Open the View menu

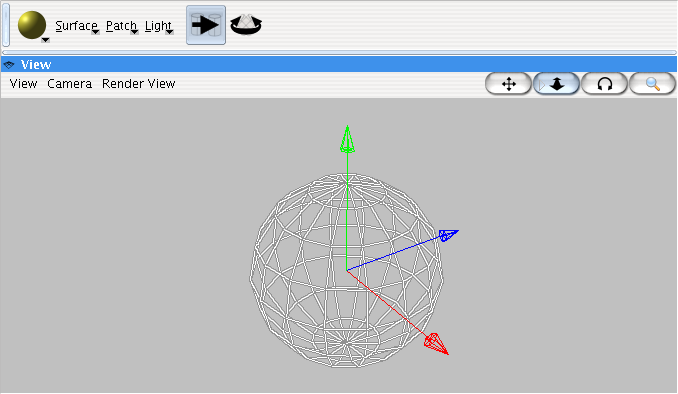23,83
